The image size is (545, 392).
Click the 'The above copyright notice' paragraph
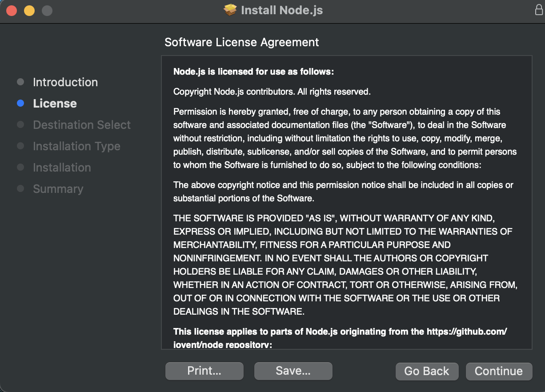pos(343,192)
